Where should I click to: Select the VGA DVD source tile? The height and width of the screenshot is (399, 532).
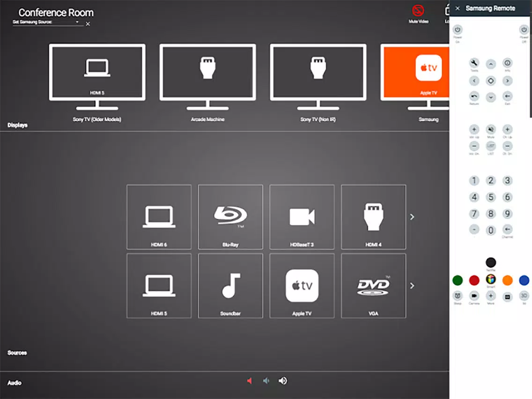[373, 286]
